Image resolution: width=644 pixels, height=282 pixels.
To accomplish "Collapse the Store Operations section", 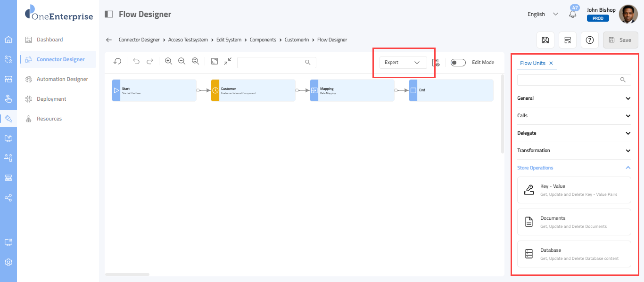I will point(627,168).
